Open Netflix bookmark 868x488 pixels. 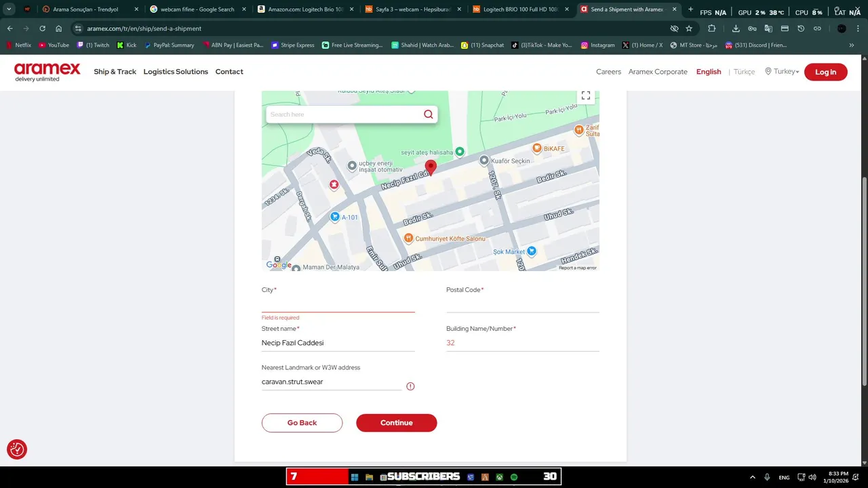[x=18, y=45]
